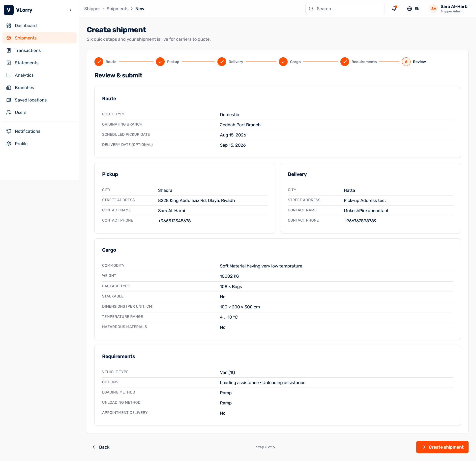The image size is (476, 461).
Task: Click pickup phone '+966512345678'
Action: (x=175, y=221)
